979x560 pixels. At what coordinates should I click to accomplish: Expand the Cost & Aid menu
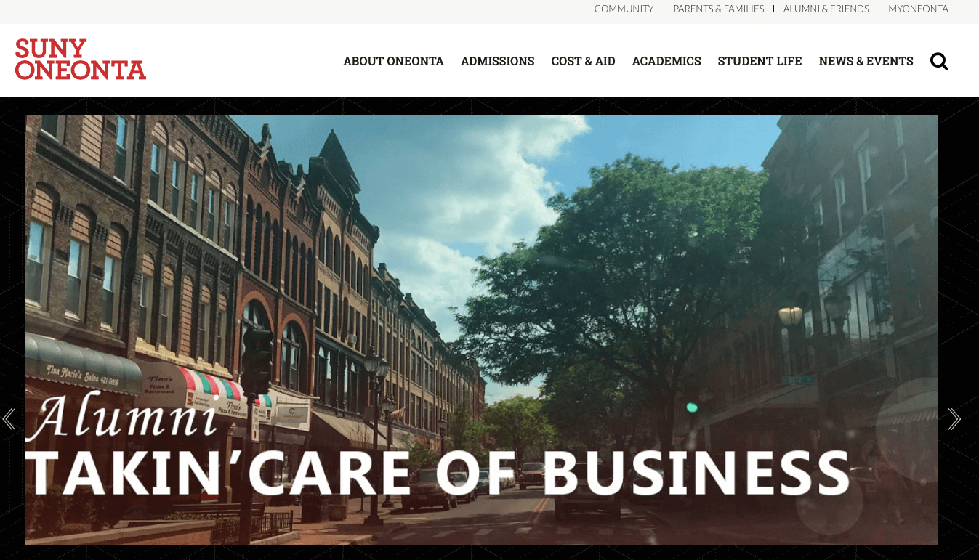(583, 62)
